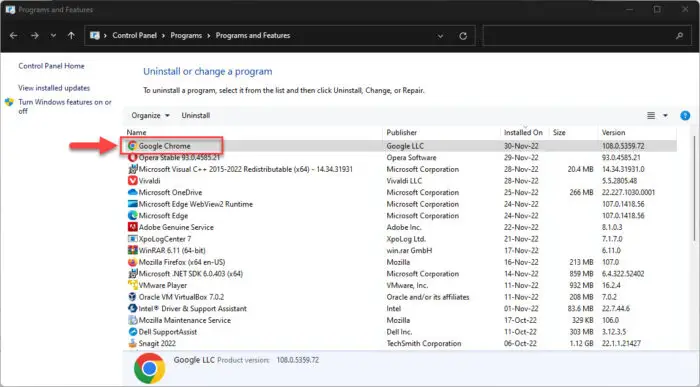The image size is (700, 387).
Task: Click the Uninstall toolbar button
Action: pyautogui.click(x=196, y=116)
